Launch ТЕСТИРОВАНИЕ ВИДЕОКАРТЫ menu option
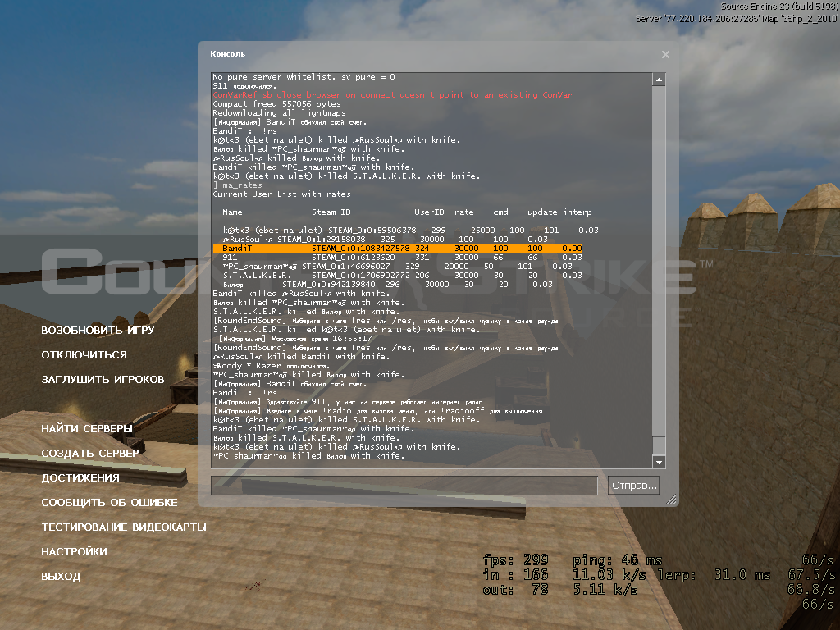Screen dimensions: 840x630 124,527
